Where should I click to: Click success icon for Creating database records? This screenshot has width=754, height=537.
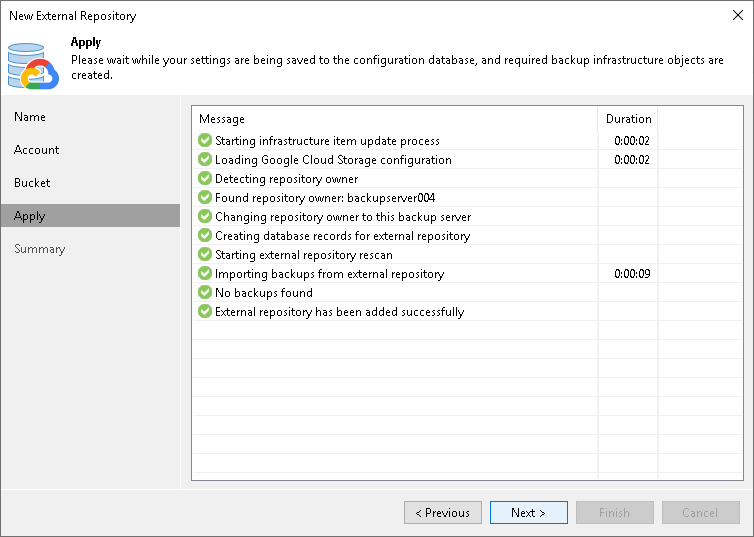pyautogui.click(x=205, y=235)
